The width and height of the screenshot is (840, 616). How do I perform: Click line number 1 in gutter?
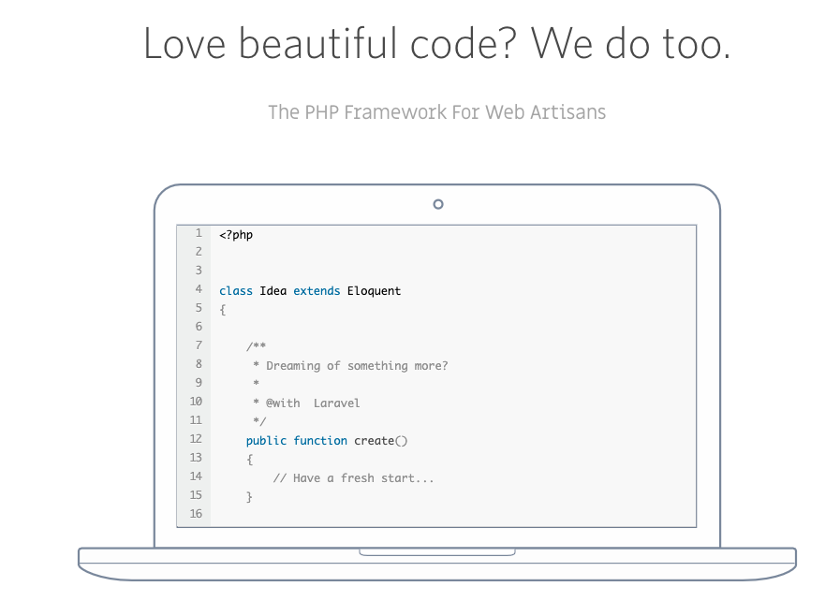[x=199, y=233]
